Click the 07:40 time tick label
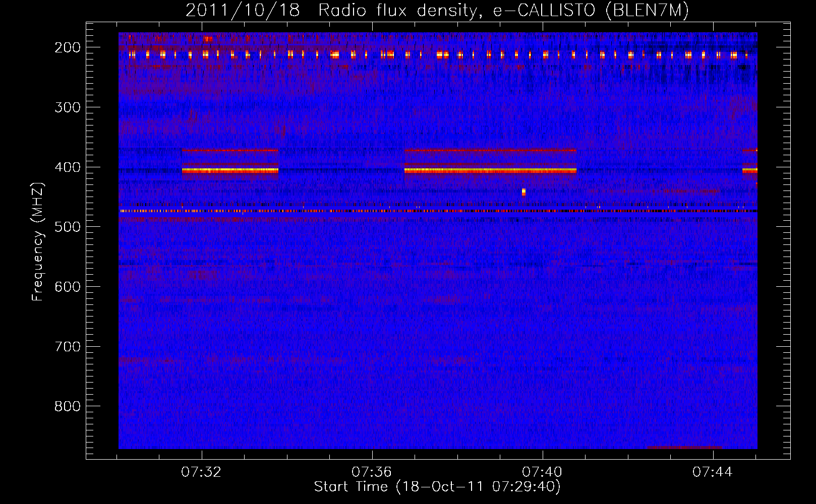Image resolution: width=816 pixels, height=504 pixels. click(543, 472)
